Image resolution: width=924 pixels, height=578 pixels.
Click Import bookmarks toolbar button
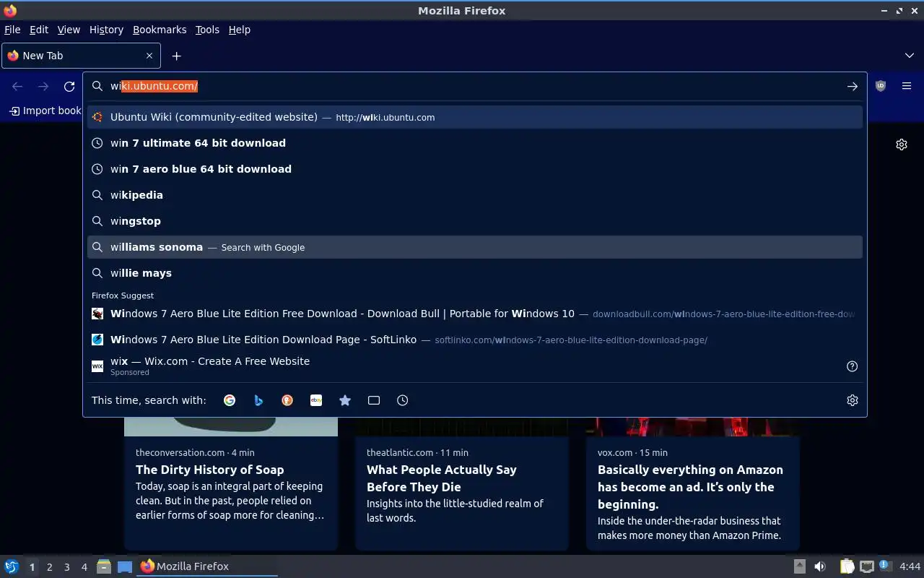pyautogui.click(x=45, y=111)
